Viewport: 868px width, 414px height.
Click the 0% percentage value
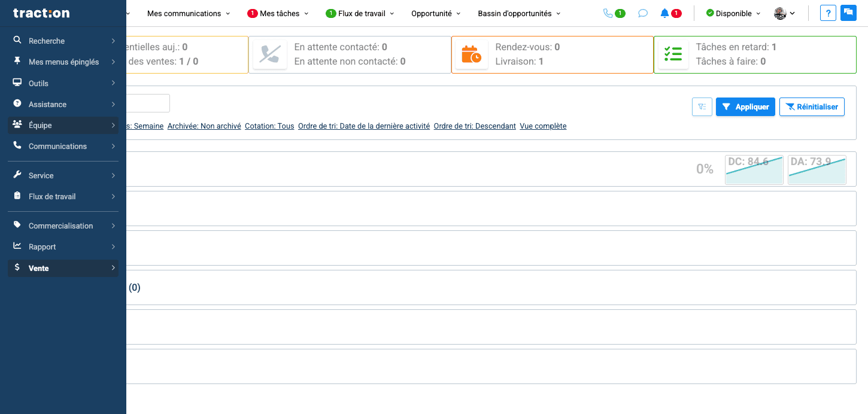705,169
